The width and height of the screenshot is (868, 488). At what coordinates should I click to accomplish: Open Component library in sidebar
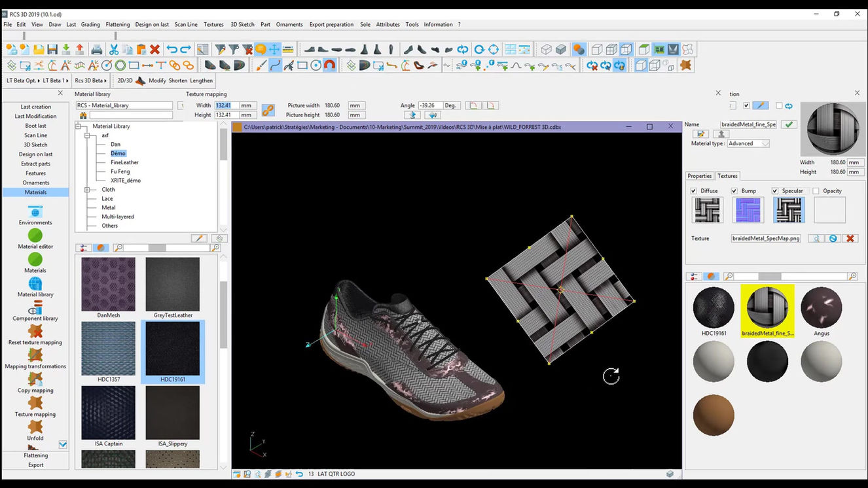coord(35,311)
